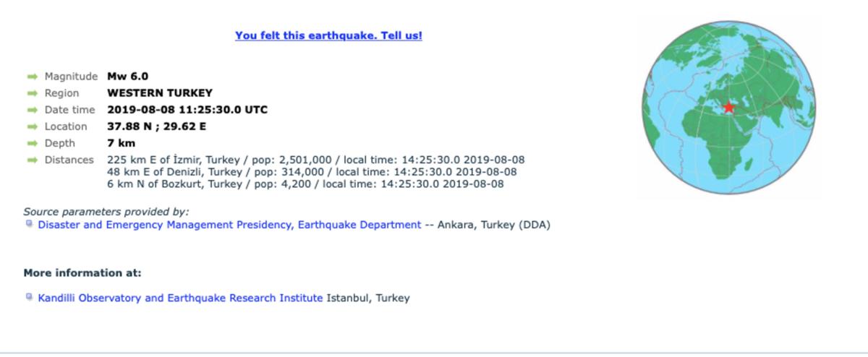The width and height of the screenshot is (868, 357).
Task: Click the green arrow beside Location
Action: (x=32, y=126)
